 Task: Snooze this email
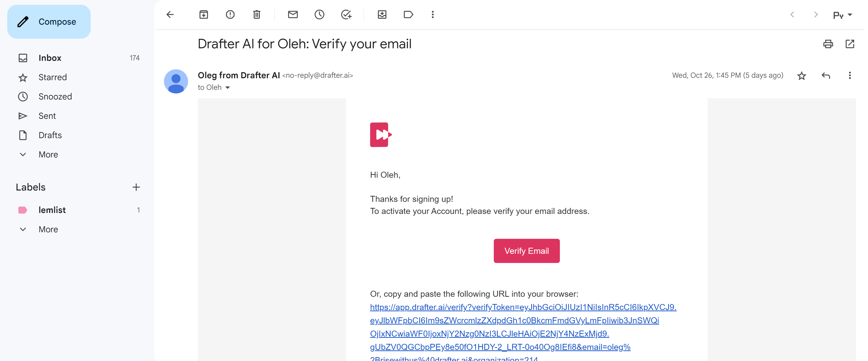319,14
